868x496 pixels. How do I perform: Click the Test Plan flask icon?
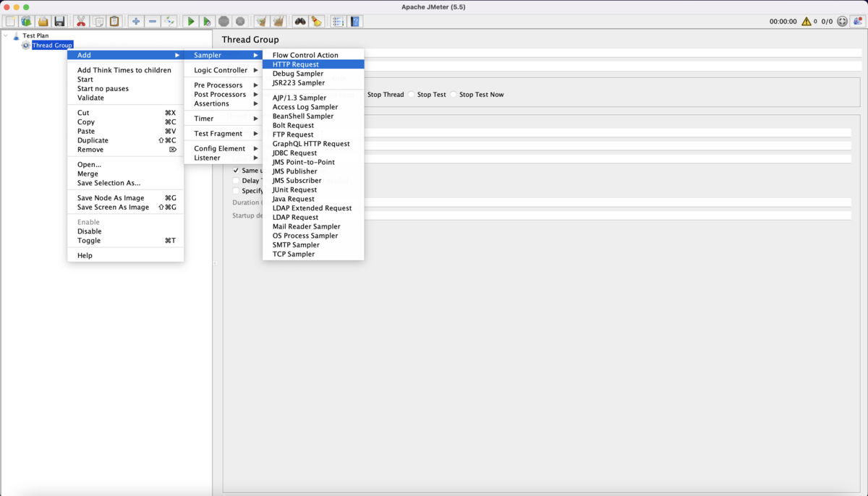pyautogui.click(x=17, y=35)
